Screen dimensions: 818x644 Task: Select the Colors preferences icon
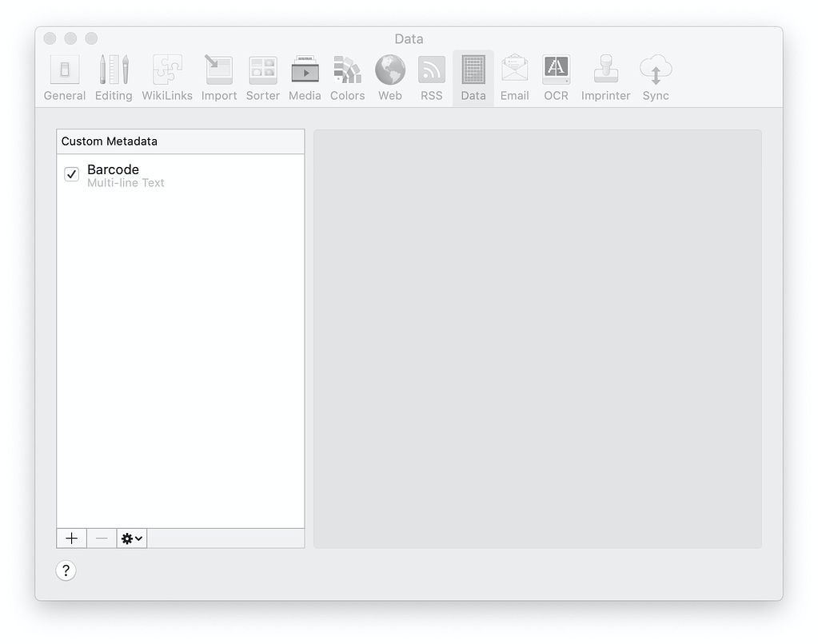347,76
